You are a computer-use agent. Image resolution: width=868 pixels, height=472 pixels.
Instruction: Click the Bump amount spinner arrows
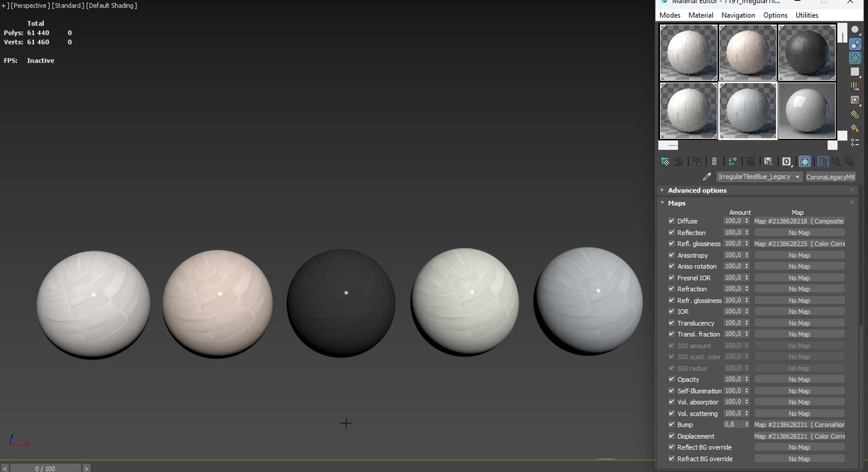pyautogui.click(x=747, y=425)
